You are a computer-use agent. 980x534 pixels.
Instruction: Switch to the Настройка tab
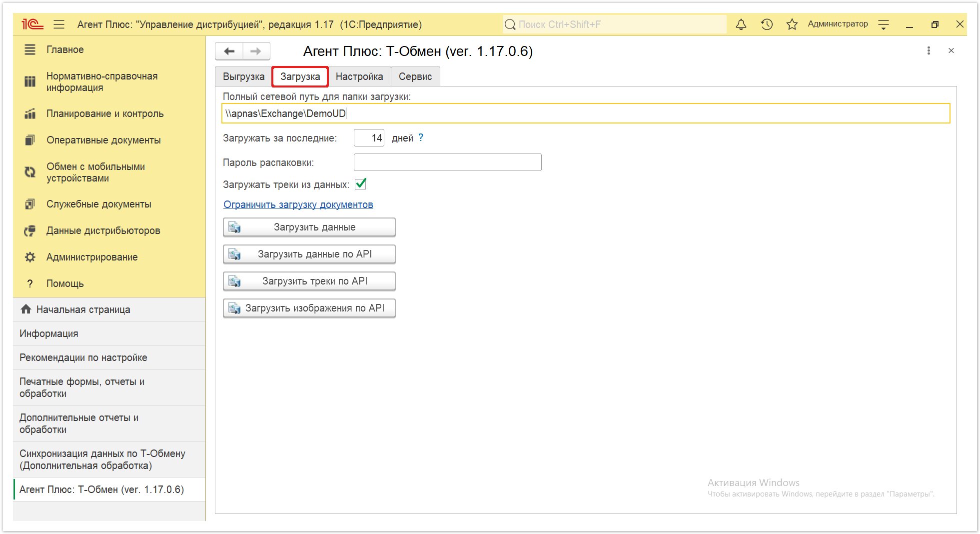(359, 76)
